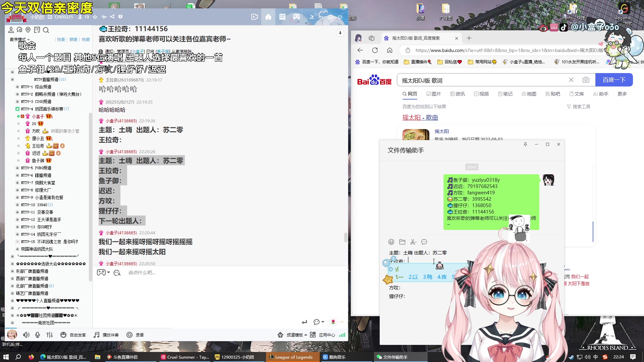Click scissors screenshot icon in 文件传输助手
644x362 pixels.
coord(413,242)
